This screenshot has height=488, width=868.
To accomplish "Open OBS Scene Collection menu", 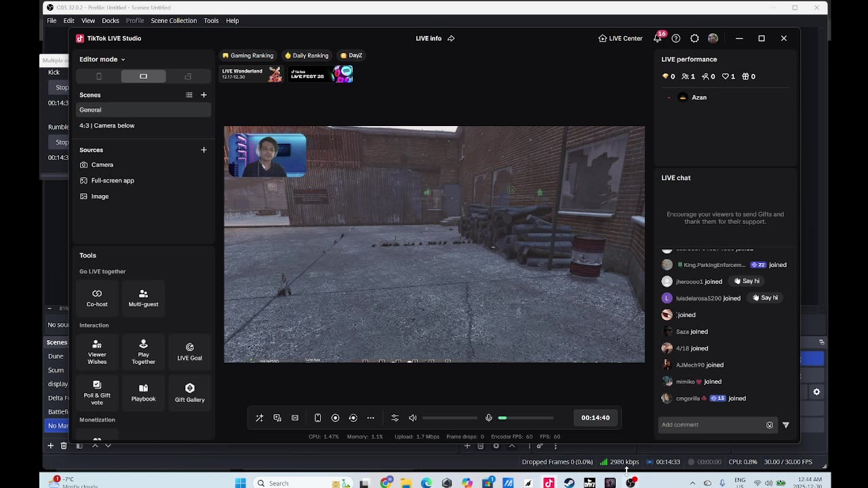I will click(x=174, y=20).
